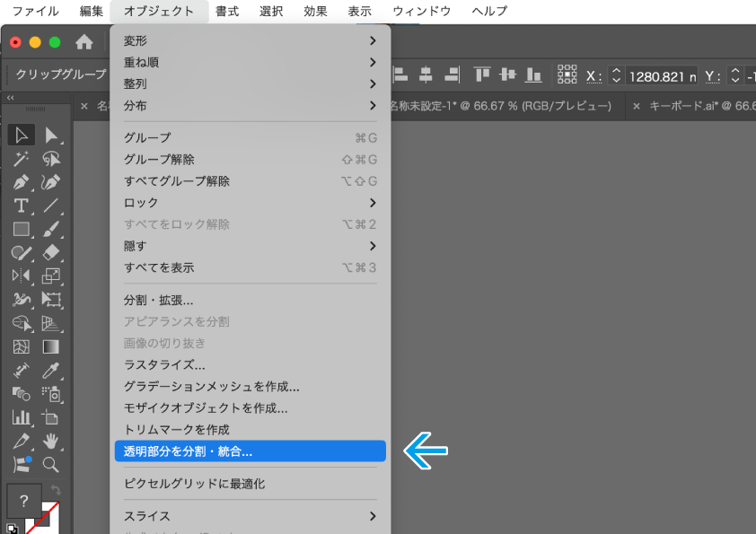Viewport: 756px width, 534px height.
Task: Click the horizontal align center icon
Action: (x=426, y=75)
